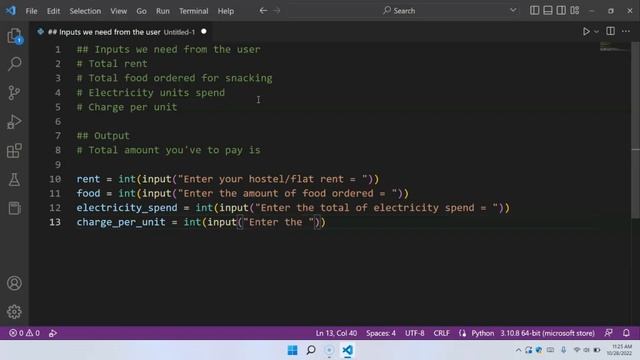Toggle the secondary side bar layout icon
This screenshot has height=360, width=640.
click(561, 11)
